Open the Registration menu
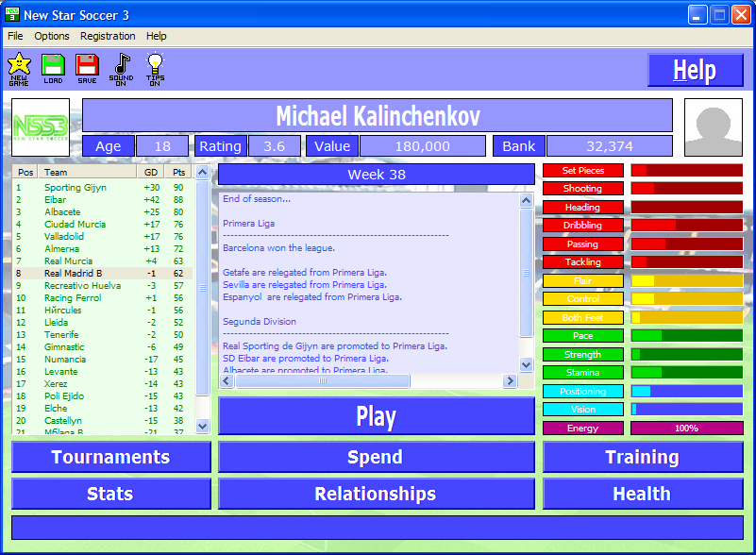Screen dimensions: 756x555 point(108,36)
